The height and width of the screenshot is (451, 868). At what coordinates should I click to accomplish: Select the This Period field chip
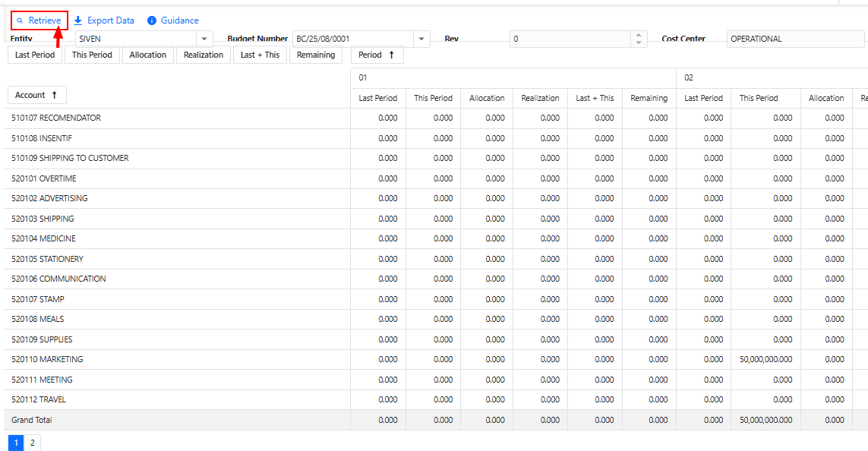(x=92, y=55)
